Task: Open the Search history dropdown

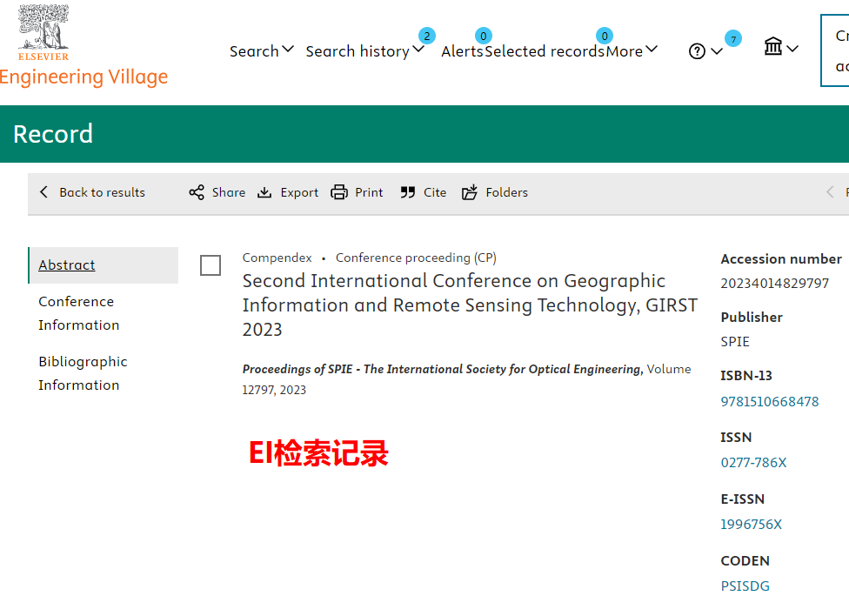Action: pyautogui.click(x=365, y=51)
